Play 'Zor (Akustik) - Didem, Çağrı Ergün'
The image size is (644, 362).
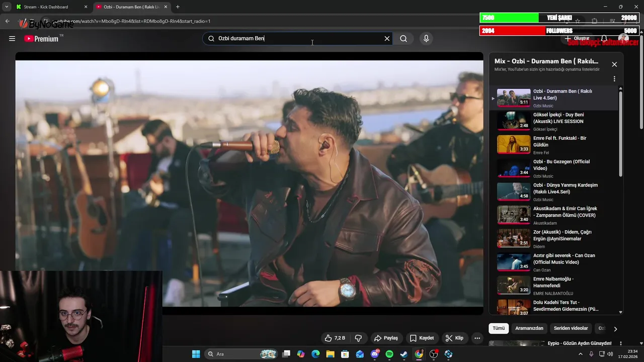pos(553,239)
